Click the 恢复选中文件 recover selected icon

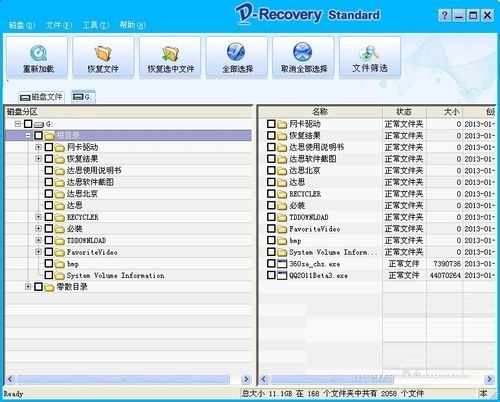(170, 53)
